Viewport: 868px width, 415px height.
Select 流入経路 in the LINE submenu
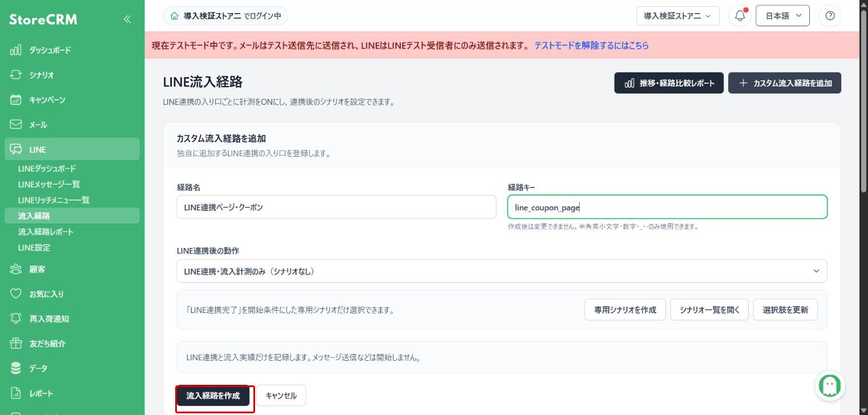click(x=72, y=216)
